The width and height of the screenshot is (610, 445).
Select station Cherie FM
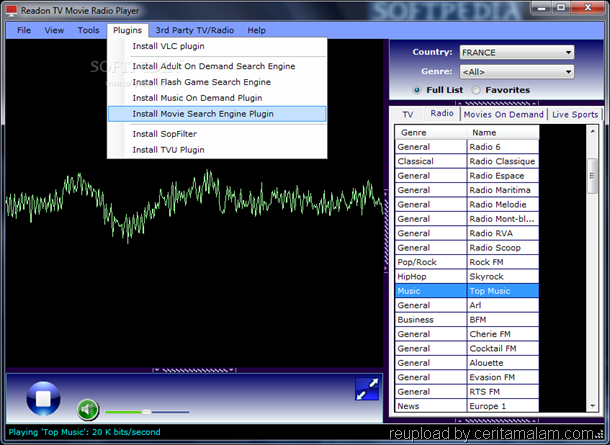point(503,334)
